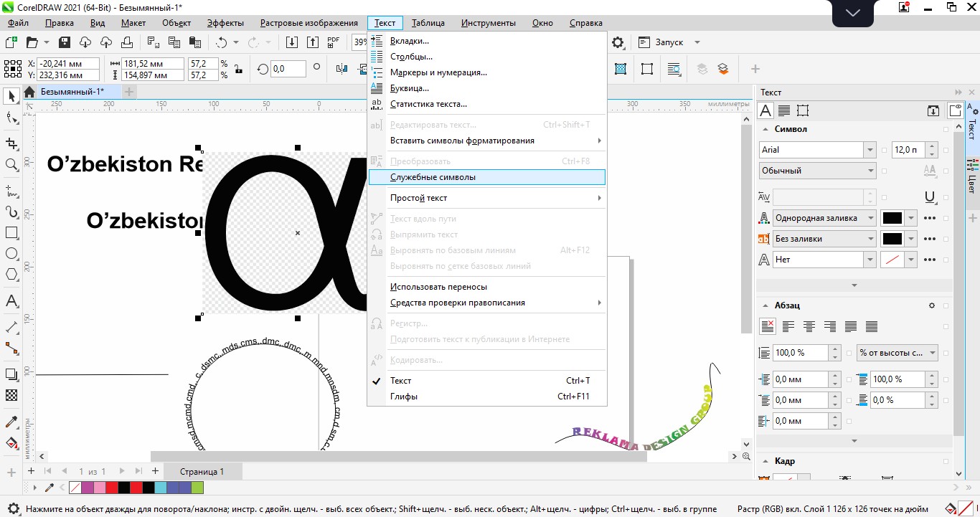This screenshot has height=517, width=980.
Task: Select the align right paragraph button
Action: pyautogui.click(x=830, y=326)
